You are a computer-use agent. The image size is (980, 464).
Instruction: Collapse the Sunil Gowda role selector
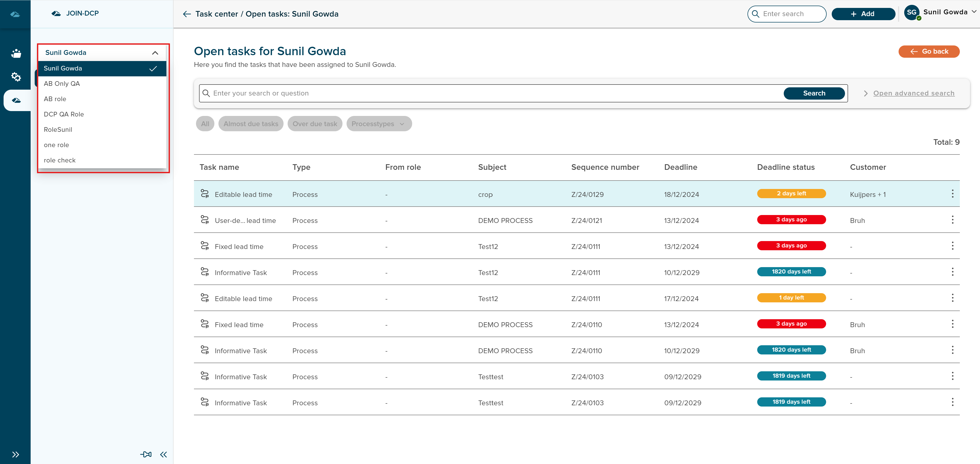tap(155, 53)
